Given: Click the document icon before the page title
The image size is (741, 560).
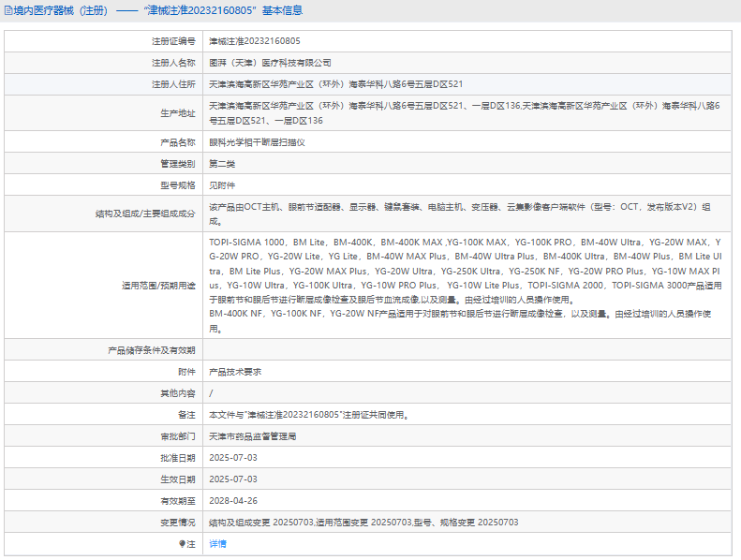Looking at the screenshot, I should pos(8,10).
